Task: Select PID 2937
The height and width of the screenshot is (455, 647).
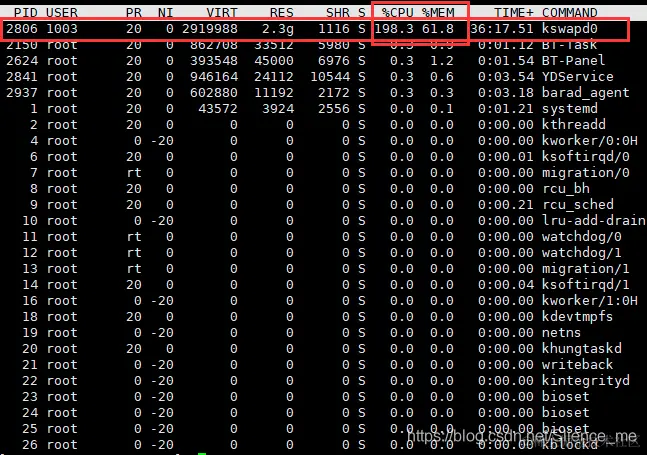Action: 22,92
